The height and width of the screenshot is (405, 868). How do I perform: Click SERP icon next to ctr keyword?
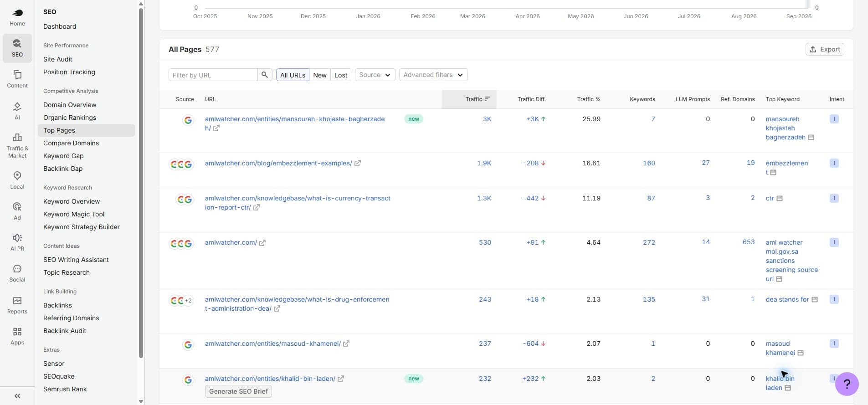pos(780,198)
